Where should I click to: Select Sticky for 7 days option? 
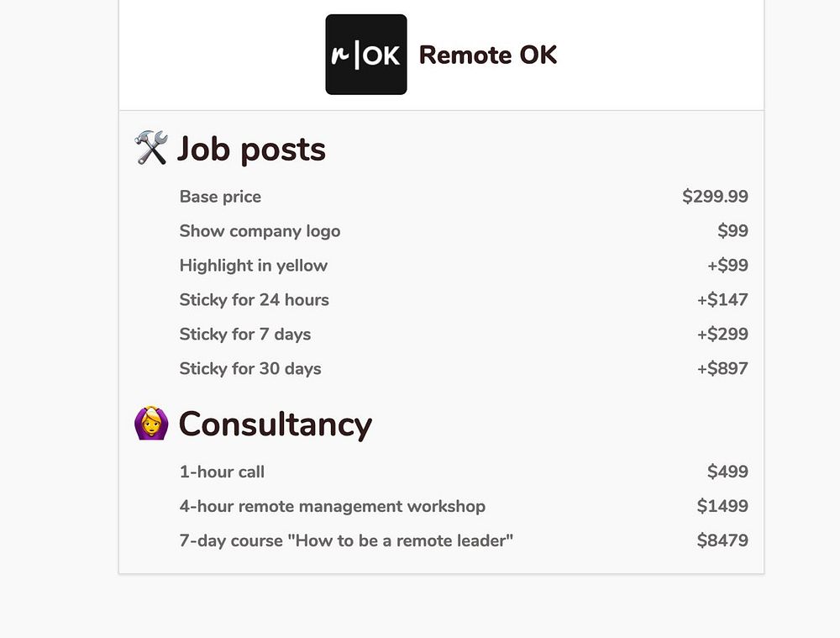tap(244, 335)
